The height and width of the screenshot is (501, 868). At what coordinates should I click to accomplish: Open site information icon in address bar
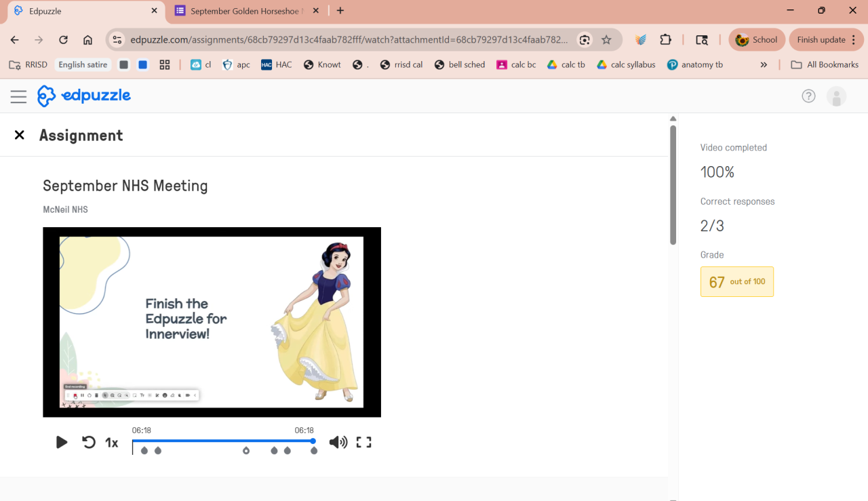pyautogui.click(x=117, y=40)
